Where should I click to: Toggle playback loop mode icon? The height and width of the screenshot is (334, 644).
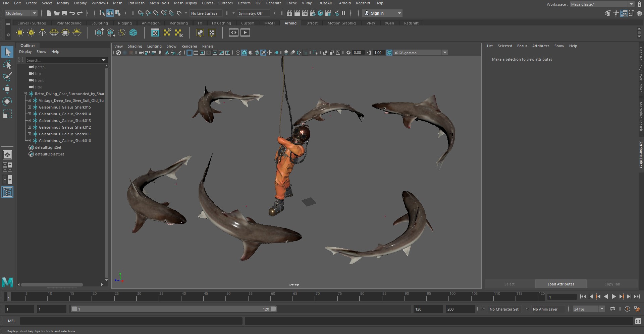tap(612, 309)
